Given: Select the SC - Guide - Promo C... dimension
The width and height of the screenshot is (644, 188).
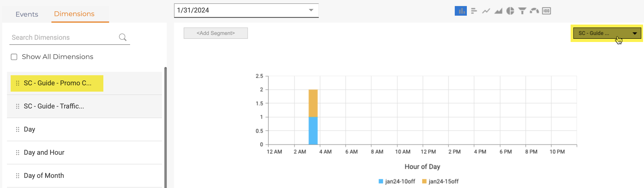Looking at the screenshot, I should click(84, 83).
